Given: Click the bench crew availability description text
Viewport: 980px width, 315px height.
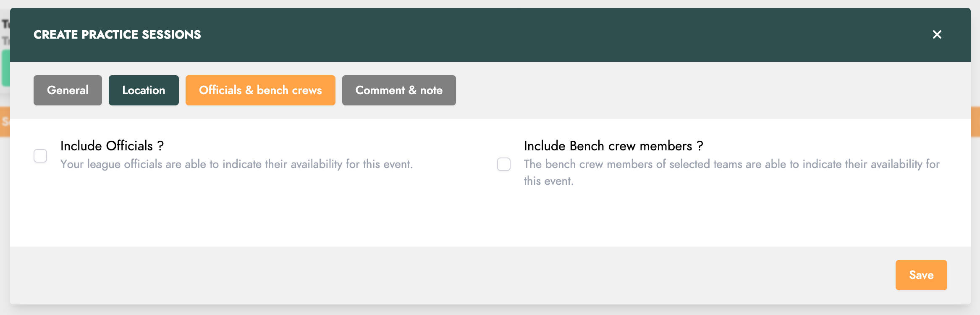Looking at the screenshot, I should pyautogui.click(x=732, y=173).
